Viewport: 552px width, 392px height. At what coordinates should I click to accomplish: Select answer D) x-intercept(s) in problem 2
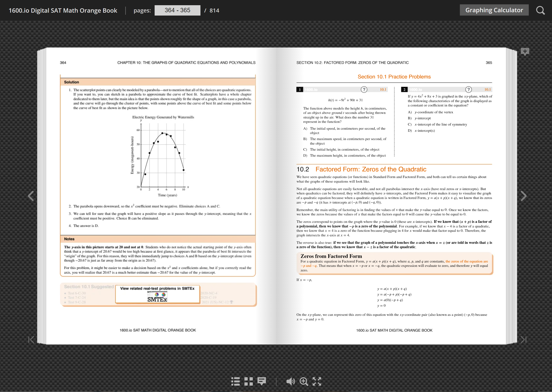click(421, 131)
